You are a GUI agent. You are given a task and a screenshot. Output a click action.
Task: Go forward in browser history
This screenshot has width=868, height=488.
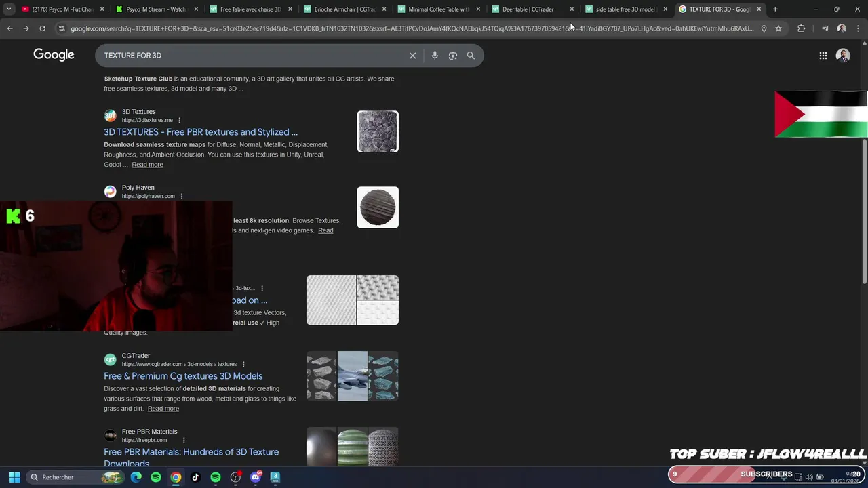pos(26,28)
